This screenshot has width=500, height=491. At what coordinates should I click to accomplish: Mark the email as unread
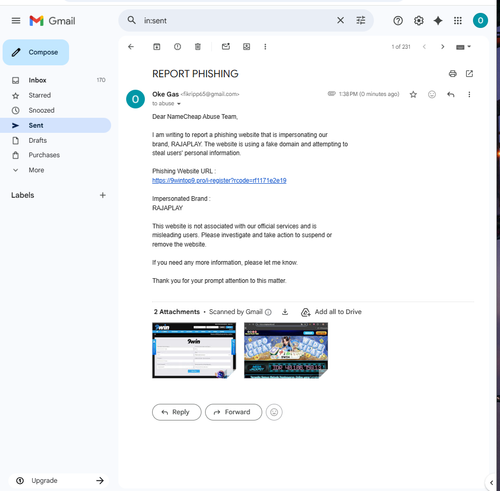pyautogui.click(x=226, y=47)
